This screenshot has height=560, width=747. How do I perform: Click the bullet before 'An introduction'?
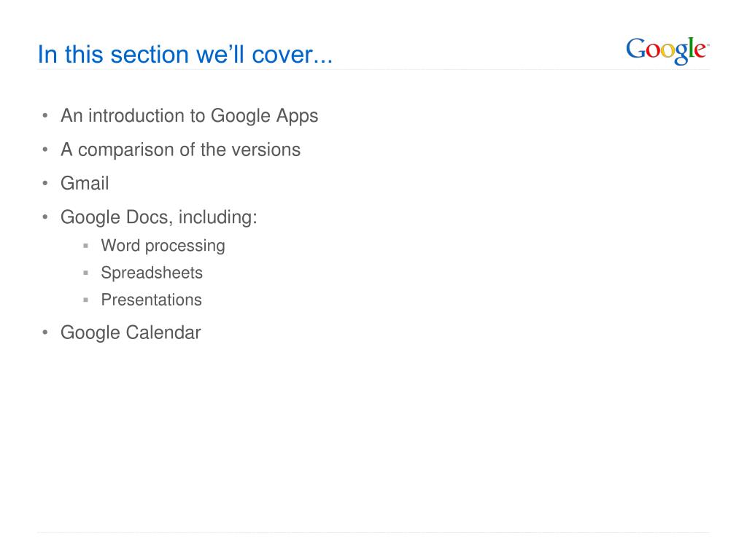(x=44, y=116)
